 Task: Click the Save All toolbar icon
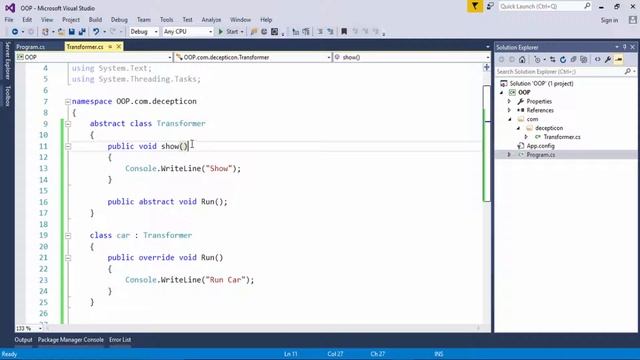tap(82, 31)
